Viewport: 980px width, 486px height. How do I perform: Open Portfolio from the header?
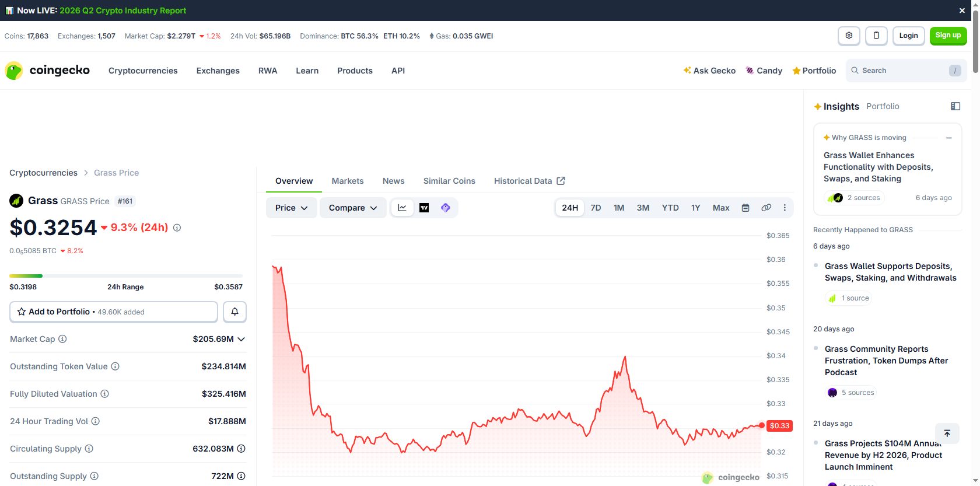coord(814,71)
